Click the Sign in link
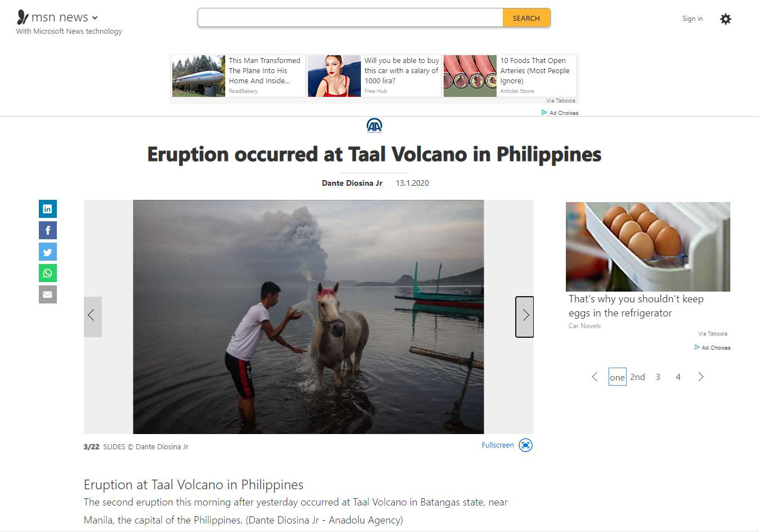This screenshot has width=759, height=532. (693, 19)
